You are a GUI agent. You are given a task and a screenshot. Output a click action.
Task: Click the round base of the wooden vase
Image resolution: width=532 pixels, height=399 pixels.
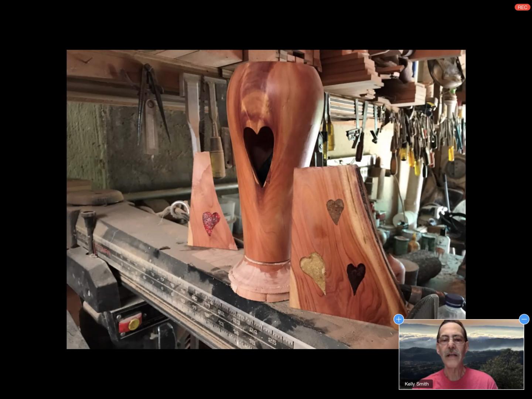click(x=259, y=281)
